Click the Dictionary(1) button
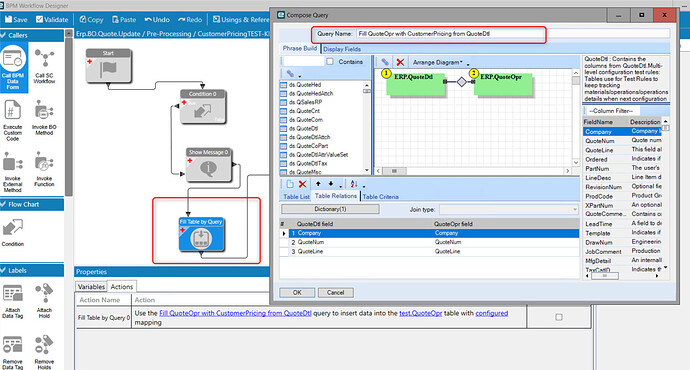 pyautogui.click(x=330, y=209)
